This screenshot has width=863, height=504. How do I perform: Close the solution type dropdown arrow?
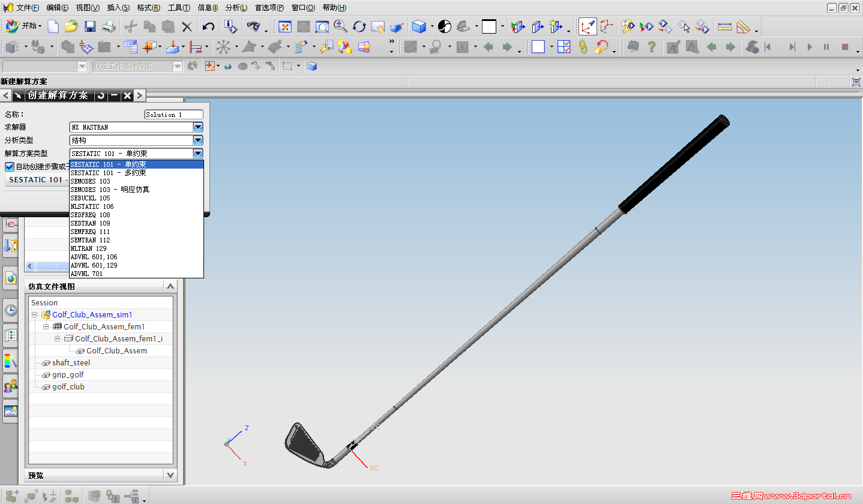(x=198, y=154)
